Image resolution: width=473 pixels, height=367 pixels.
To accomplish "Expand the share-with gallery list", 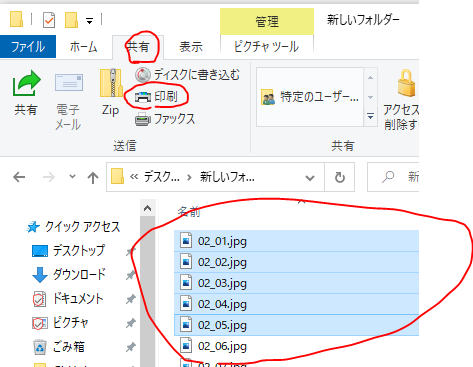I will coord(370,116).
